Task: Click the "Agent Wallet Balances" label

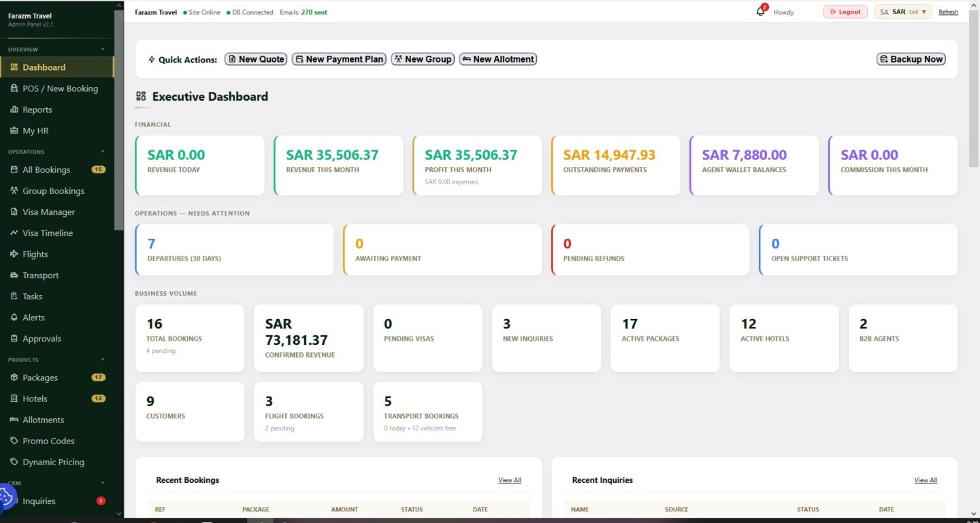Action: click(x=744, y=170)
